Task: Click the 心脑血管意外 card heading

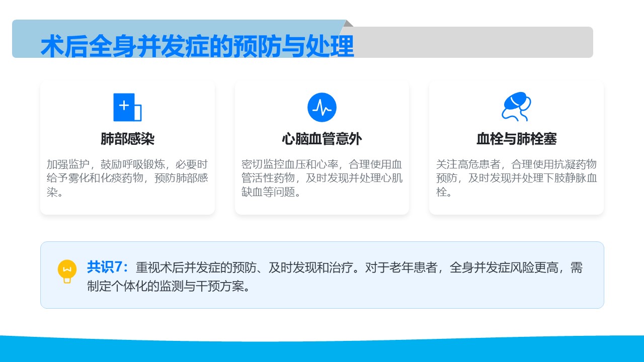Action: click(x=321, y=139)
